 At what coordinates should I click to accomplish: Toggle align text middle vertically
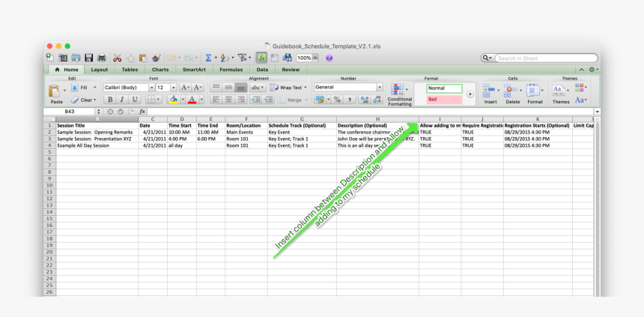[x=228, y=88]
